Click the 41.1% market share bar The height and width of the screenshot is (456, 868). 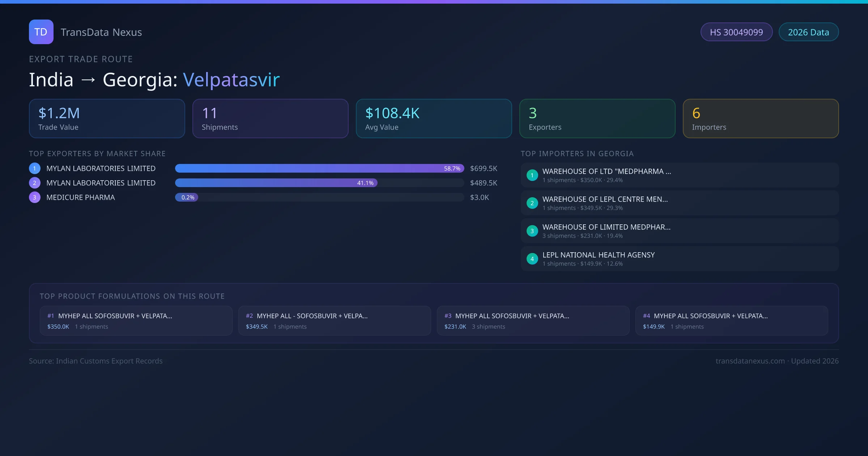[276, 183]
